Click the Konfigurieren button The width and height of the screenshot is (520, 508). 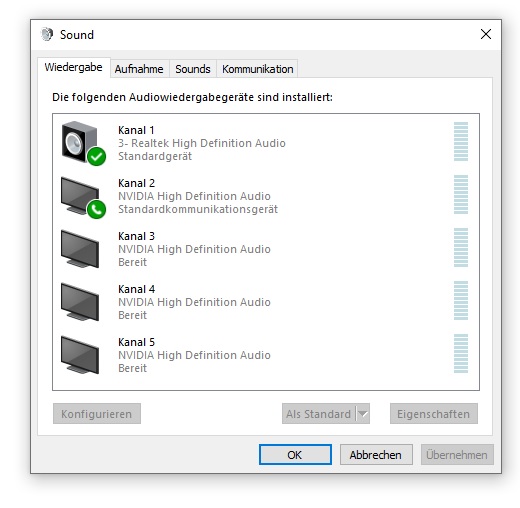coord(97,414)
